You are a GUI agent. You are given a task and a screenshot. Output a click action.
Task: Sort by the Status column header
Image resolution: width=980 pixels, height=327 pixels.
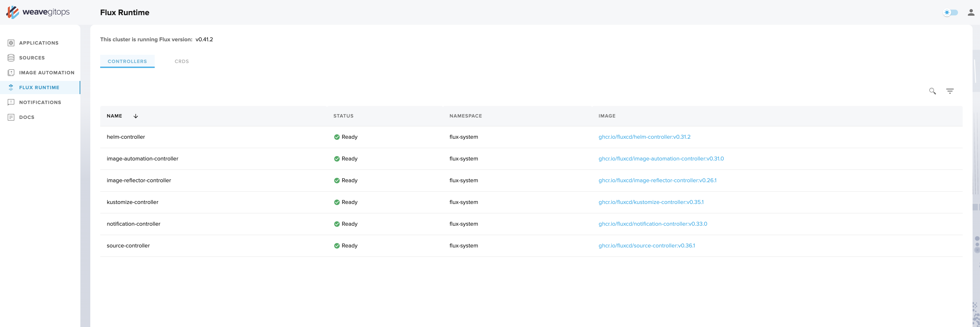(x=343, y=116)
